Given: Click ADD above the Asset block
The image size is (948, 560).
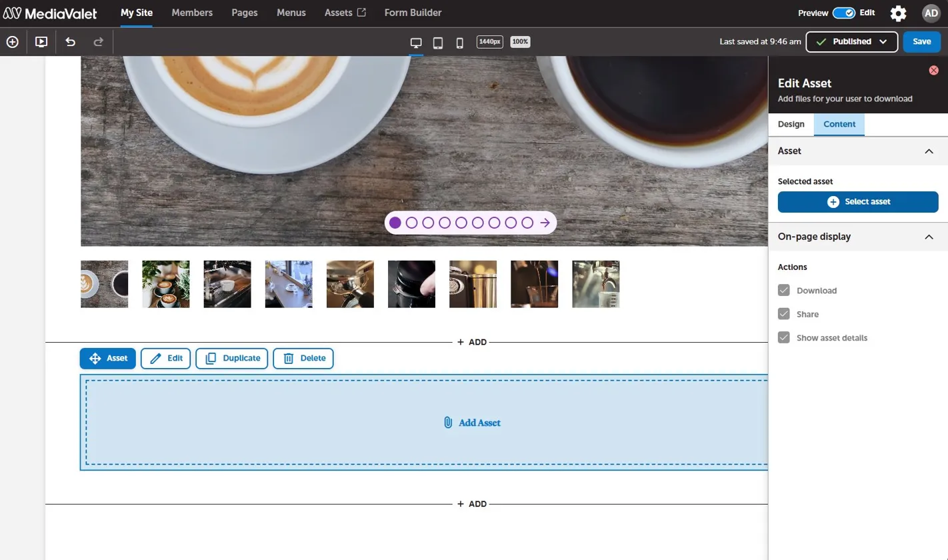Looking at the screenshot, I should [x=473, y=342].
